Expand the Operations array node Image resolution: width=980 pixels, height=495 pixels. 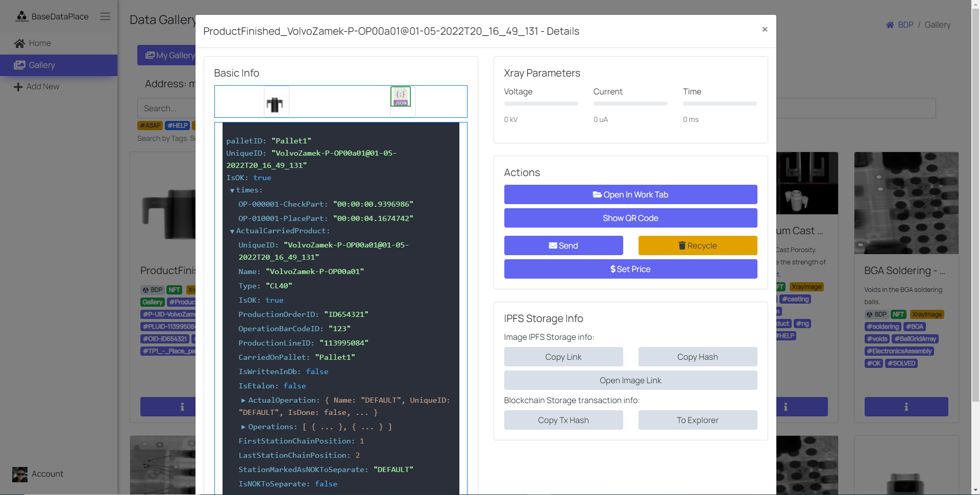point(243,427)
